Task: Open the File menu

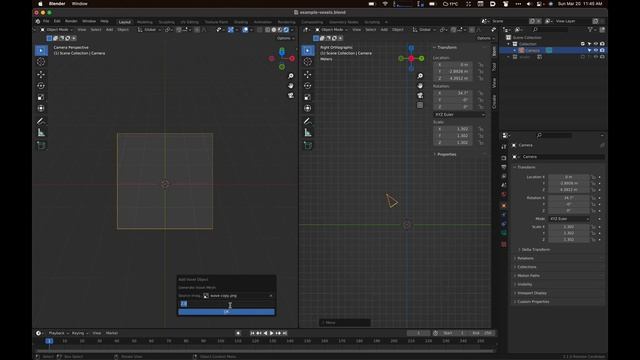Action: (x=46, y=21)
